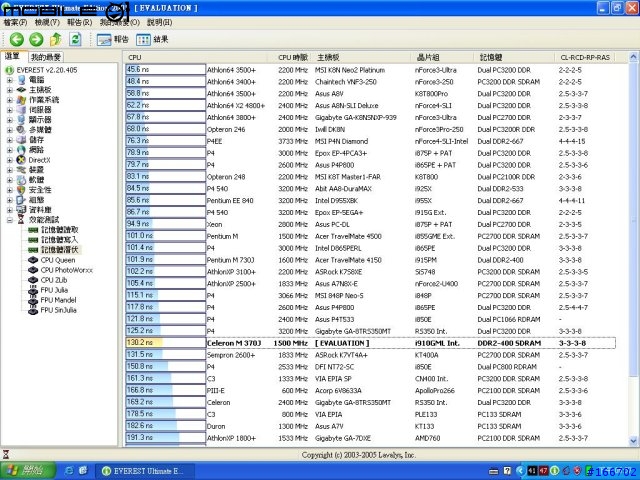Click the 45.6 ns latency bar
This screenshot has height=480, width=640.
[165, 70]
